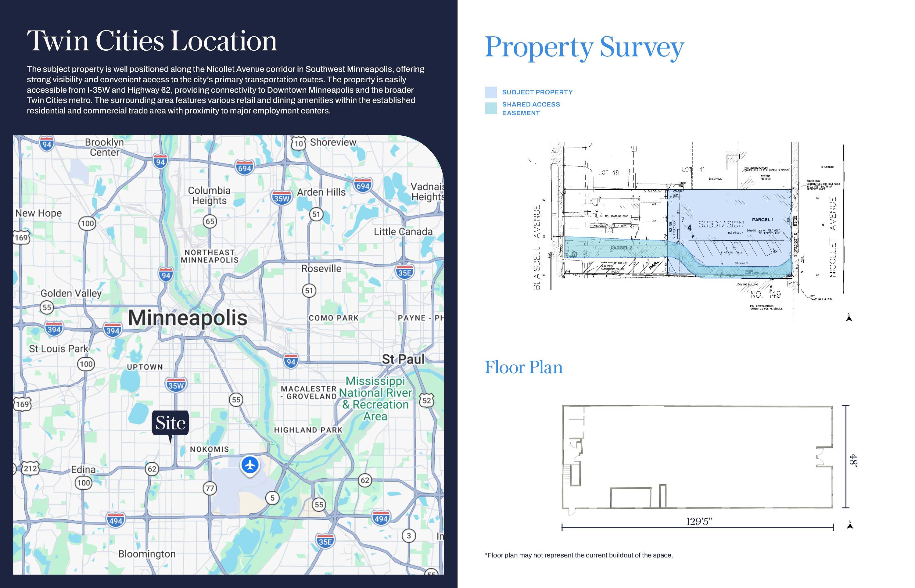
Task: Click the north arrow beside the floor plan
Action: (x=850, y=525)
